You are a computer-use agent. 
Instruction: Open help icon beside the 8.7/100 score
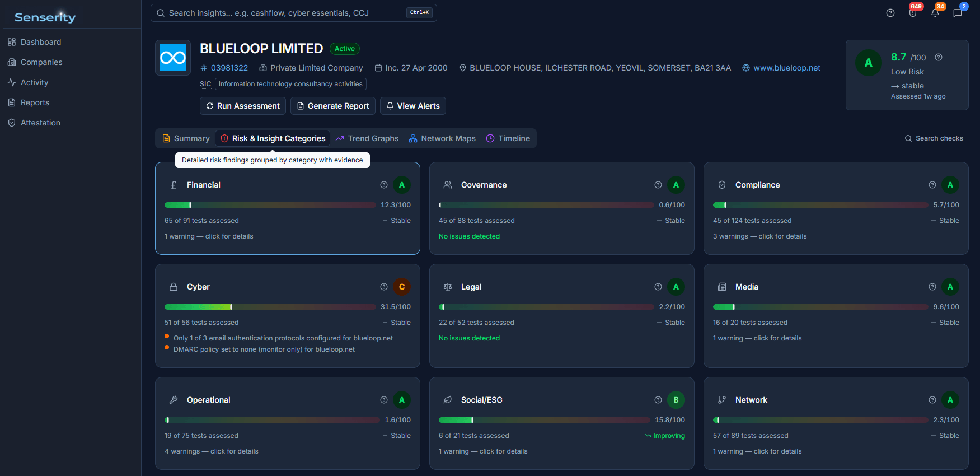point(939,57)
